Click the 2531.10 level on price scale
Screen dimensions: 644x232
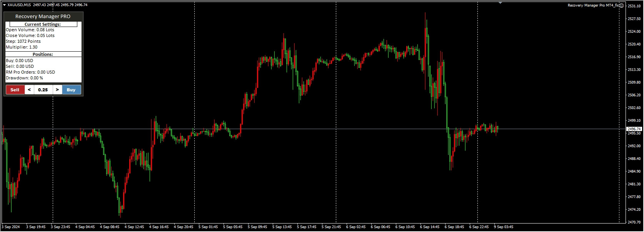tap(634, 6)
